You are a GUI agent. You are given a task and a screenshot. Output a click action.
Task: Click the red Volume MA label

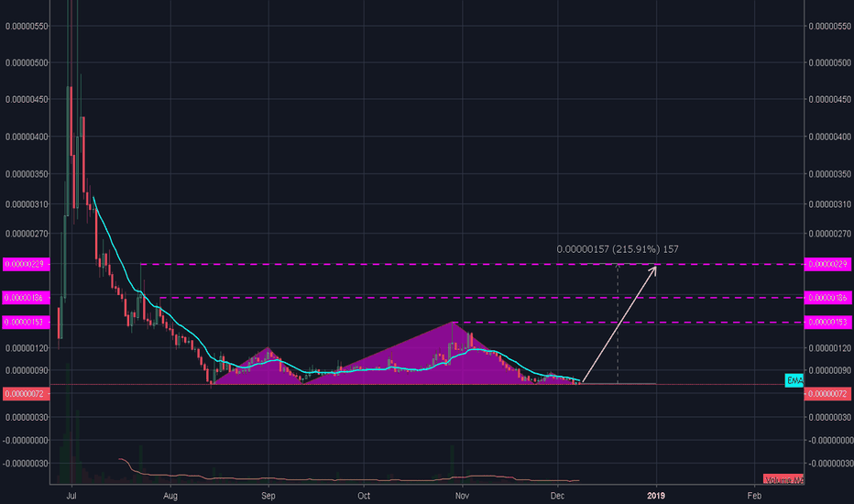(783, 479)
